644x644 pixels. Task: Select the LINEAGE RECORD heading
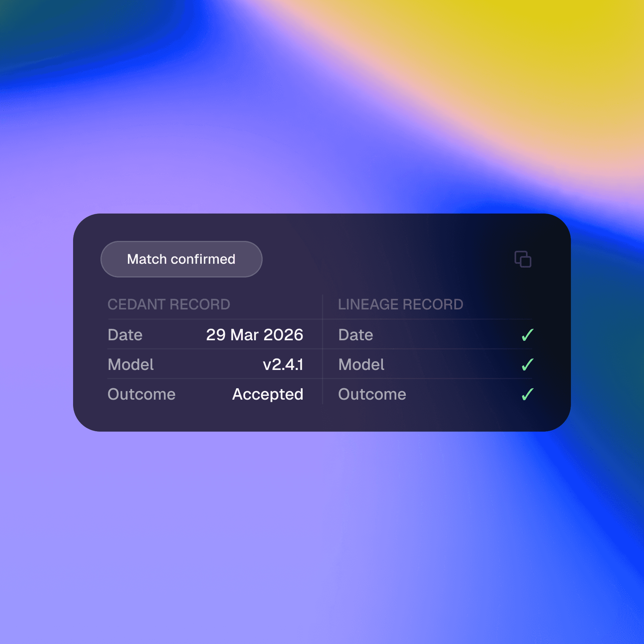[x=400, y=304]
